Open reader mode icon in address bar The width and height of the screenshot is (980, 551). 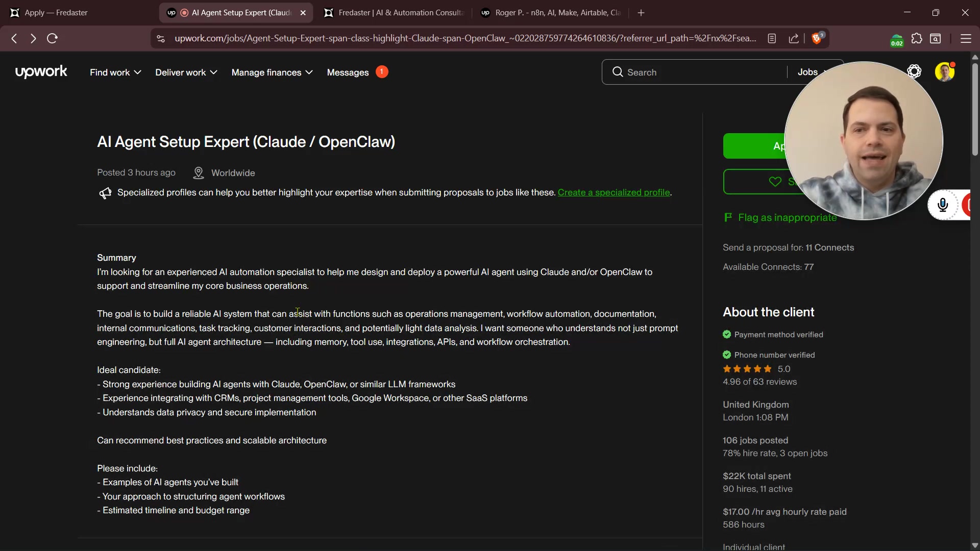[x=772, y=39]
